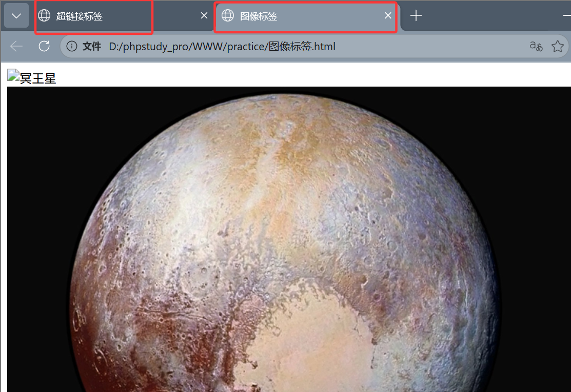Reload the page with refresh icon

[44, 46]
